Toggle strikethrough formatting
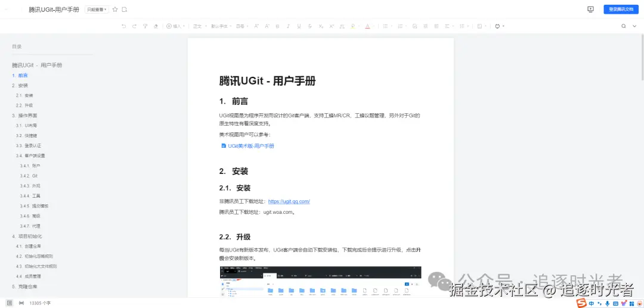The width and height of the screenshot is (644, 308). [x=309, y=26]
